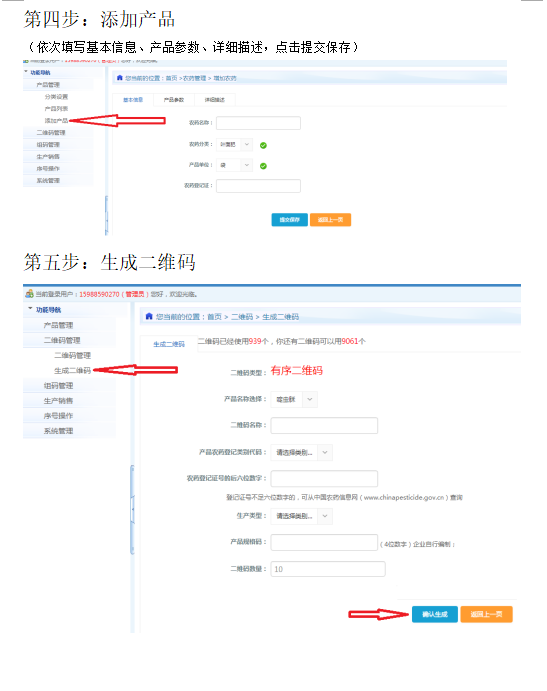Switch to the 产品参数 tab
This screenshot has height=691, width=547.
coord(174,100)
